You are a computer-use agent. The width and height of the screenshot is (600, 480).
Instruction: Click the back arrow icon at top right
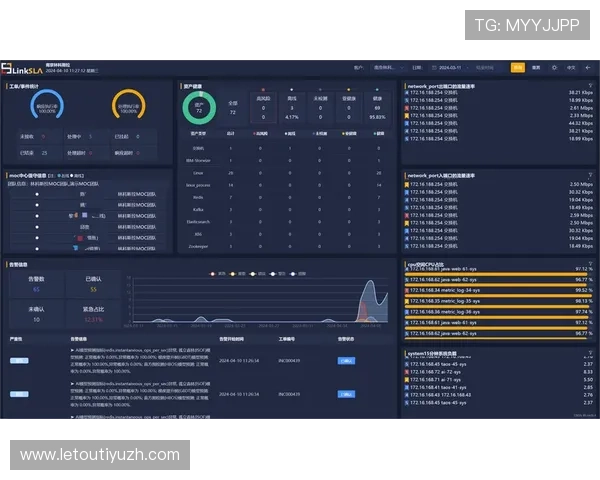pyautogui.click(x=588, y=68)
